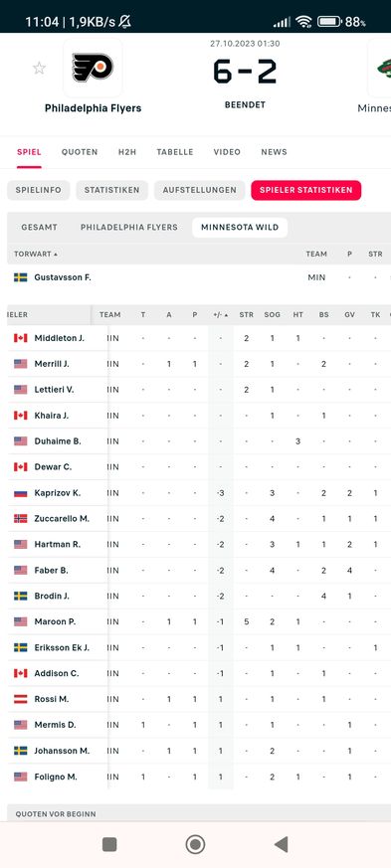Screen dimensions: 391x868
Task: Sort players by the +/- column
Action: [x=221, y=314]
